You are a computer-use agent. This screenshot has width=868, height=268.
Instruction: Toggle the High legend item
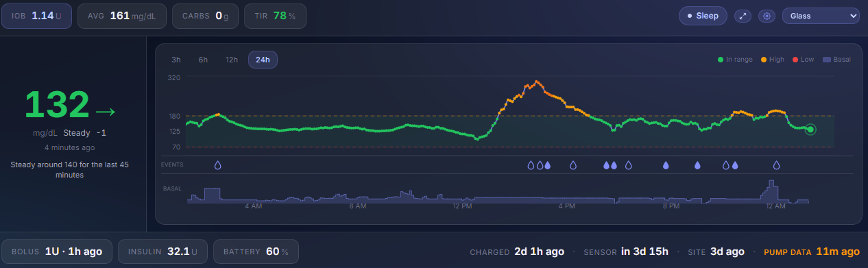[773, 60]
